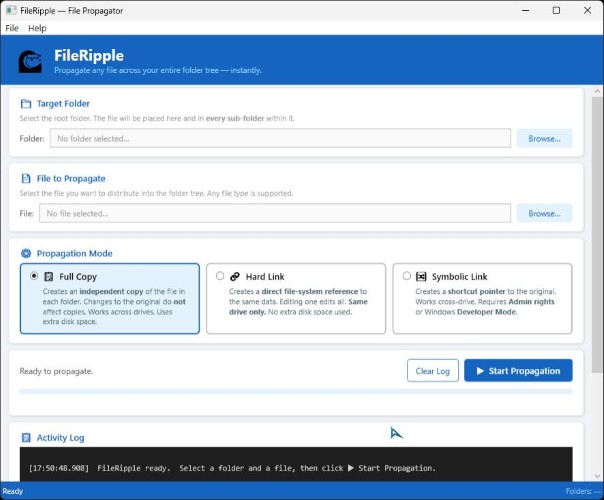This screenshot has width=604, height=500.
Task: Click the scrollbar down arrow
Action: [597, 476]
